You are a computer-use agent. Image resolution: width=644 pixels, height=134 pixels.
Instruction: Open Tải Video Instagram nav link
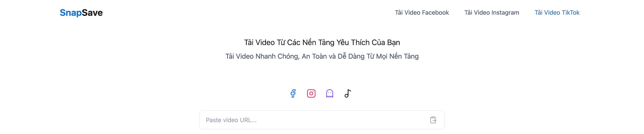coord(492,13)
